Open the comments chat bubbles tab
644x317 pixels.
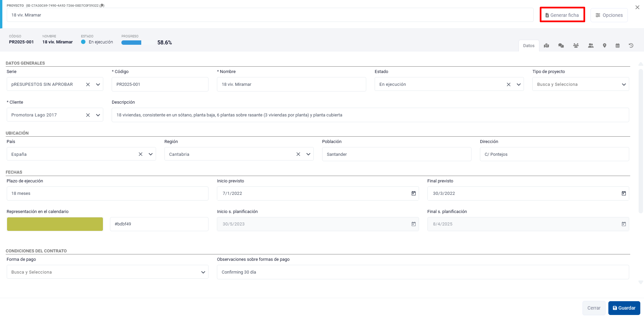click(x=561, y=46)
